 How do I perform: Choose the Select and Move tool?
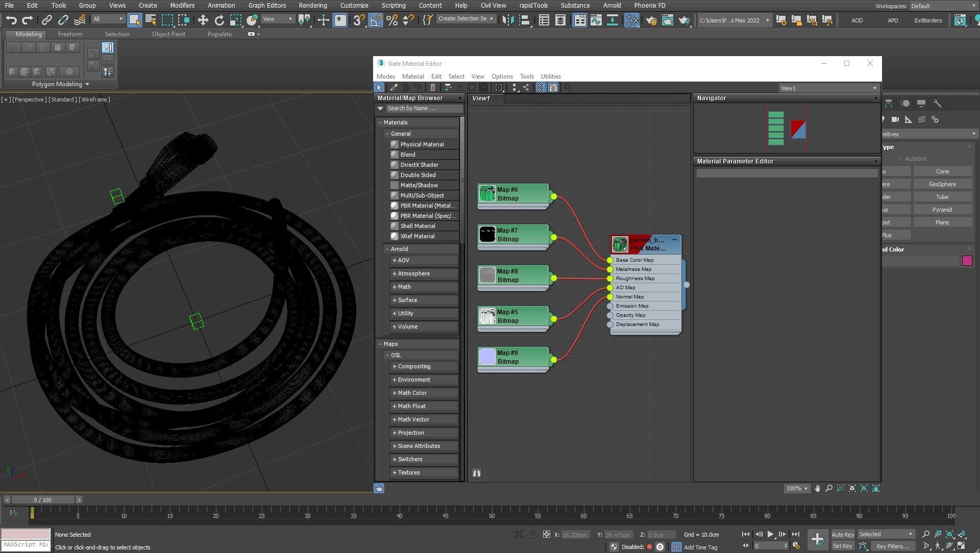203,20
